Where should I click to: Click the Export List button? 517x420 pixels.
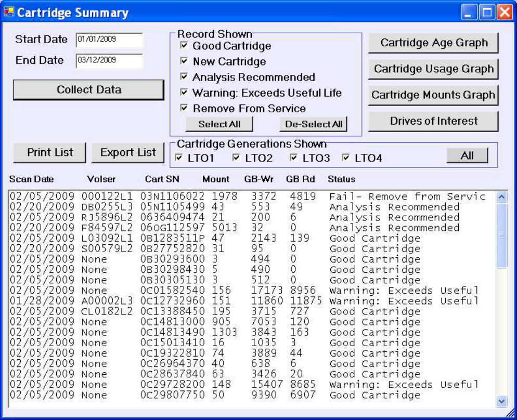127,152
